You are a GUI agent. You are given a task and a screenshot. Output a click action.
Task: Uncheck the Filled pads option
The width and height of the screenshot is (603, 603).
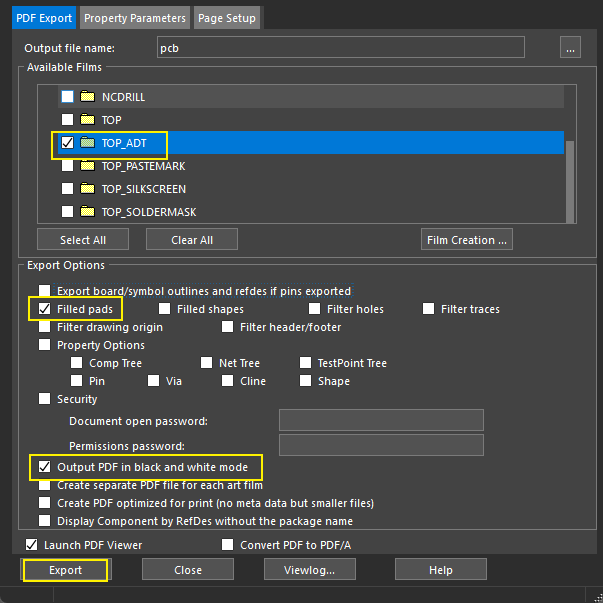point(44,309)
